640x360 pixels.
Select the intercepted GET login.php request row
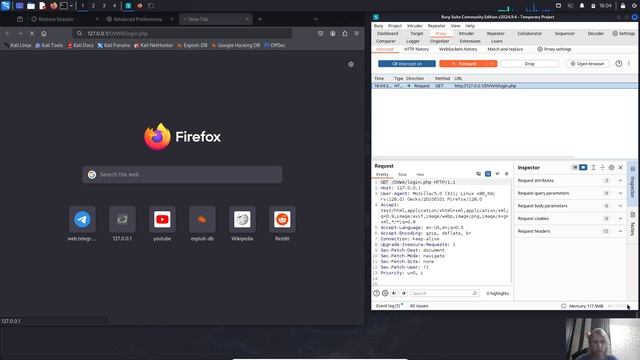(504, 86)
